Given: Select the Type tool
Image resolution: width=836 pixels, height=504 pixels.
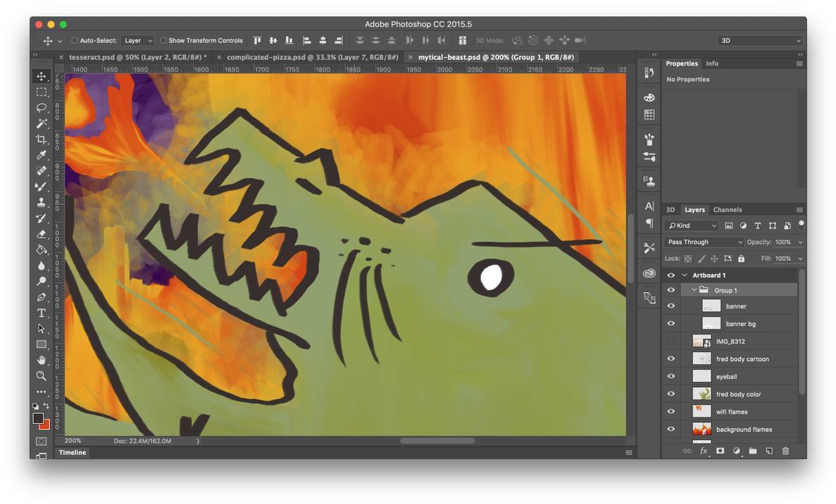Looking at the screenshot, I should [x=41, y=313].
